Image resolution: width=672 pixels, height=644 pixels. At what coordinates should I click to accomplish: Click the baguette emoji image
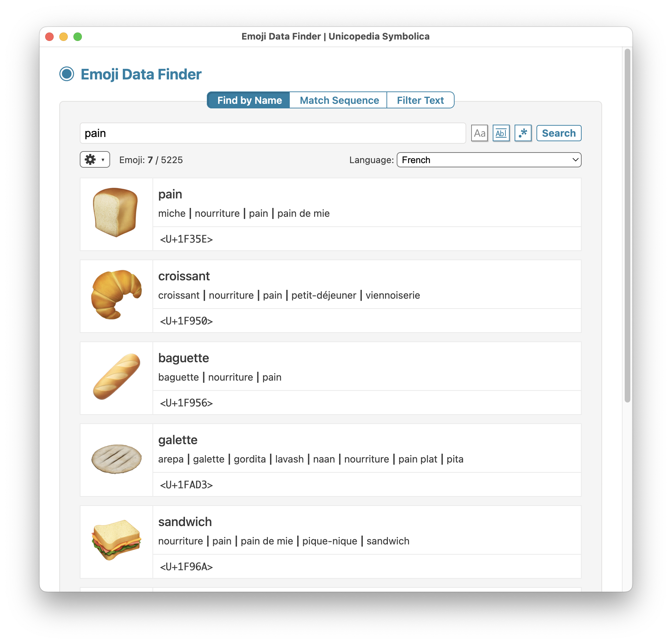(x=116, y=376)
